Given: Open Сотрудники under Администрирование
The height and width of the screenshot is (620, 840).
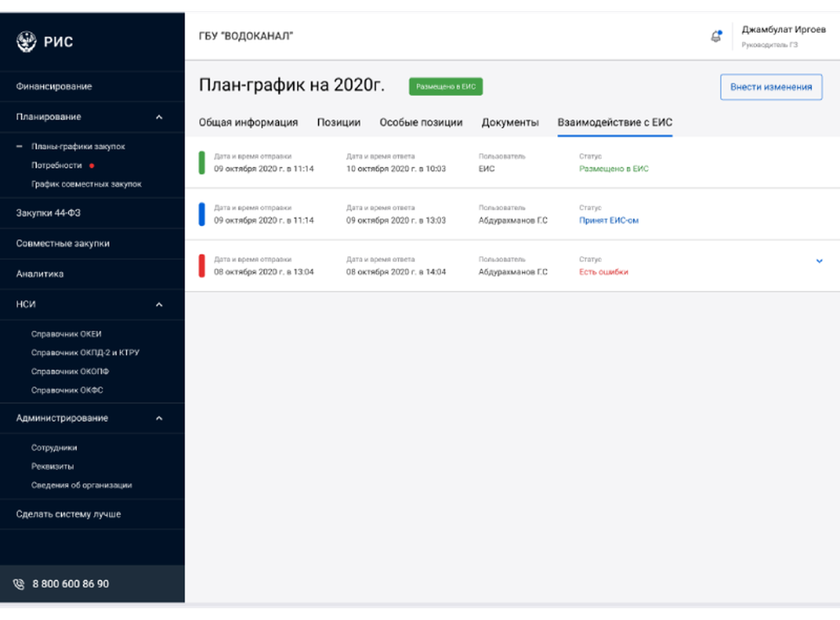Looking at the screenshot, I should [x=54, y=448].
